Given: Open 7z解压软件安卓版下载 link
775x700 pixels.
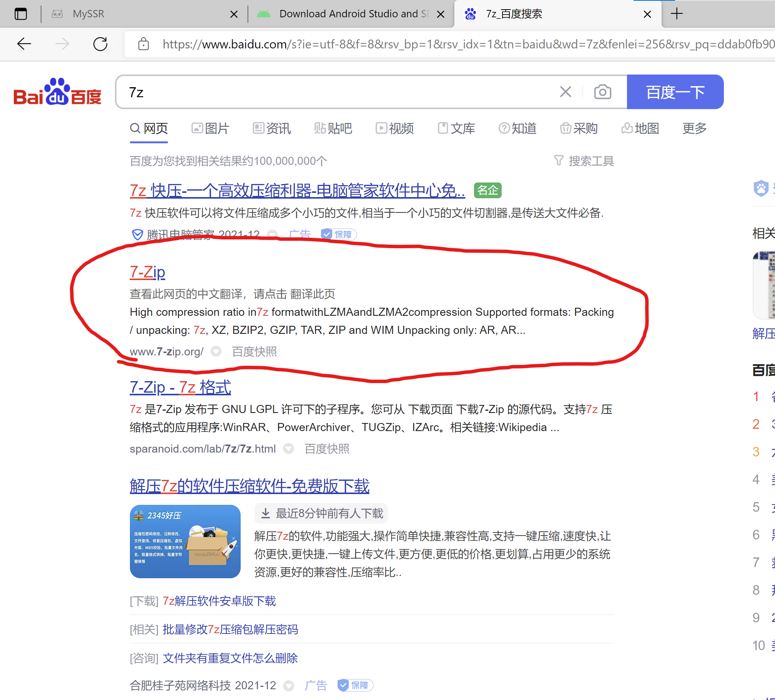Looking at the screenshot, I should point(219,601).
